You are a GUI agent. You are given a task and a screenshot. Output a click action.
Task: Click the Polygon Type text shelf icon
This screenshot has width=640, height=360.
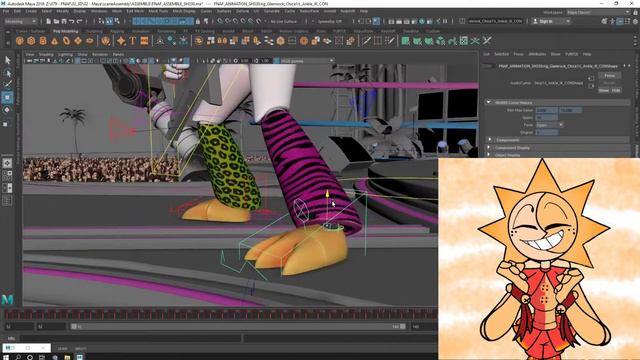pos(133,41)
